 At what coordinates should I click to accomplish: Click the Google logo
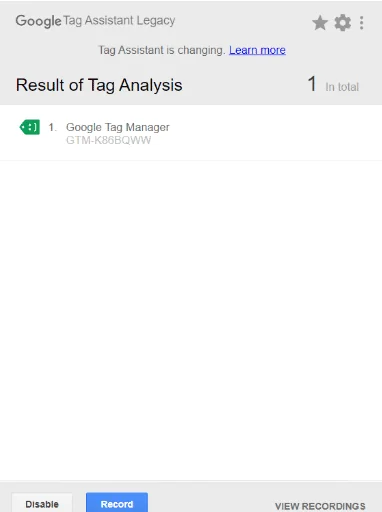[x=38, y=21]
